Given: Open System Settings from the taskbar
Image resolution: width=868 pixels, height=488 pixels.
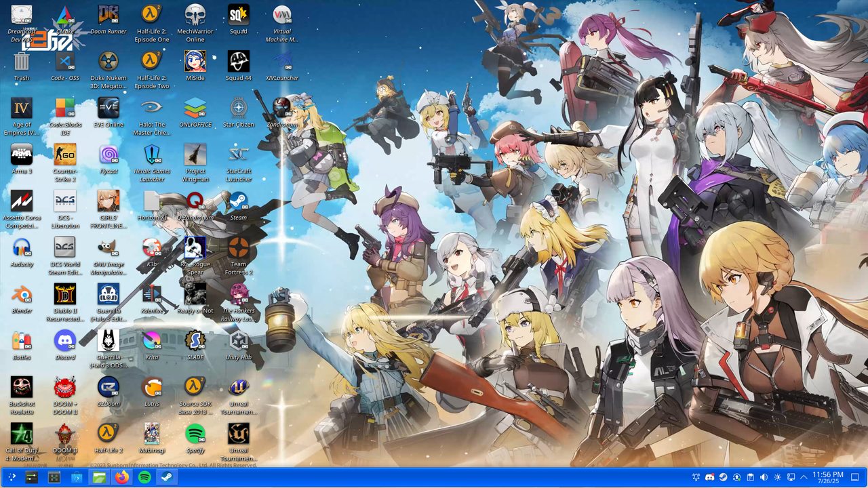Looking at the screenshot, I should (x=32, y=478).
